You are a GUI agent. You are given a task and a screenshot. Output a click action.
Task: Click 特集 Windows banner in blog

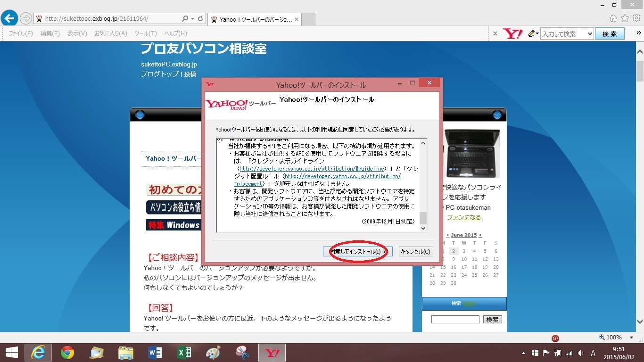click(x=173, y=225)
